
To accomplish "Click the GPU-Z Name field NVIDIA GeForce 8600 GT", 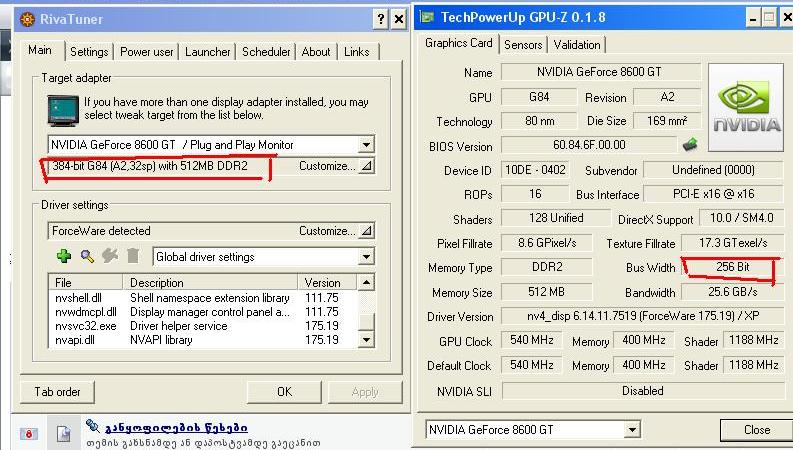I will pos(600,72).
